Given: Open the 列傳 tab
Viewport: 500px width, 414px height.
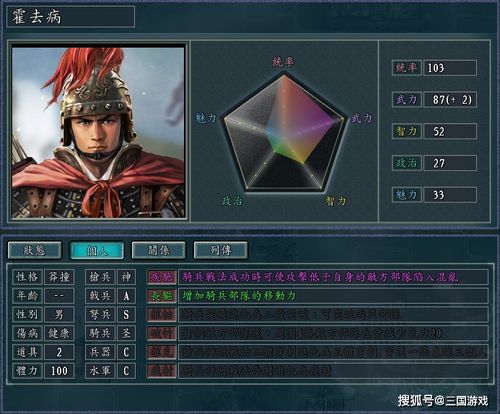Looking at the screenshot, I should 221,250.
